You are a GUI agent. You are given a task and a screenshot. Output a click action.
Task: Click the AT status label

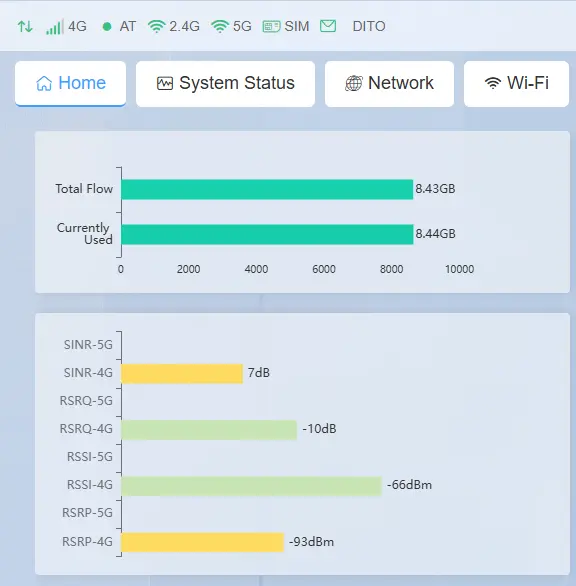128,27
